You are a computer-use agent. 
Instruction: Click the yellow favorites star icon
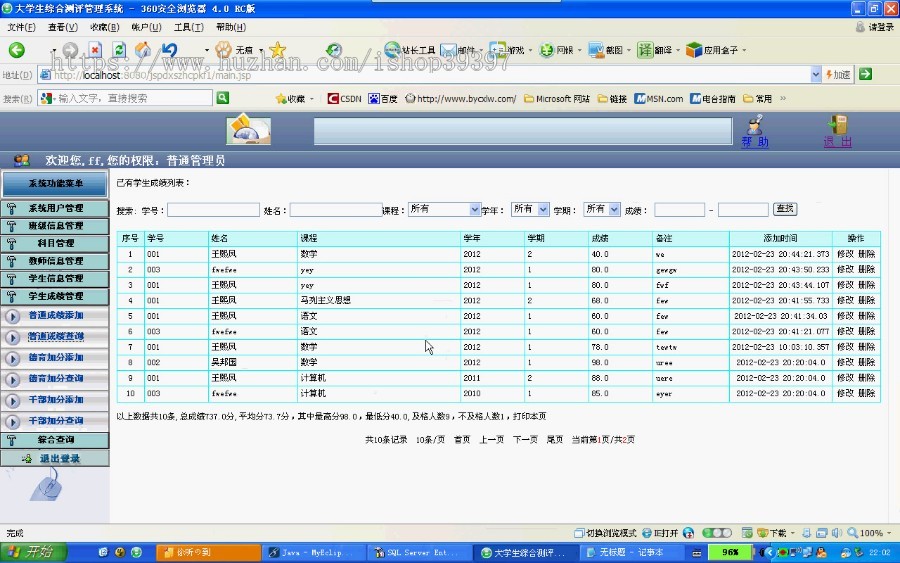tap(277, 51)
